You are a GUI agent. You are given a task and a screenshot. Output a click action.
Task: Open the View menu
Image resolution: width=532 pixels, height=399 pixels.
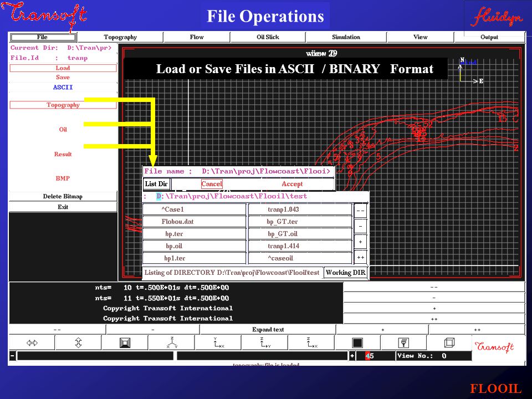pos(421,37)
